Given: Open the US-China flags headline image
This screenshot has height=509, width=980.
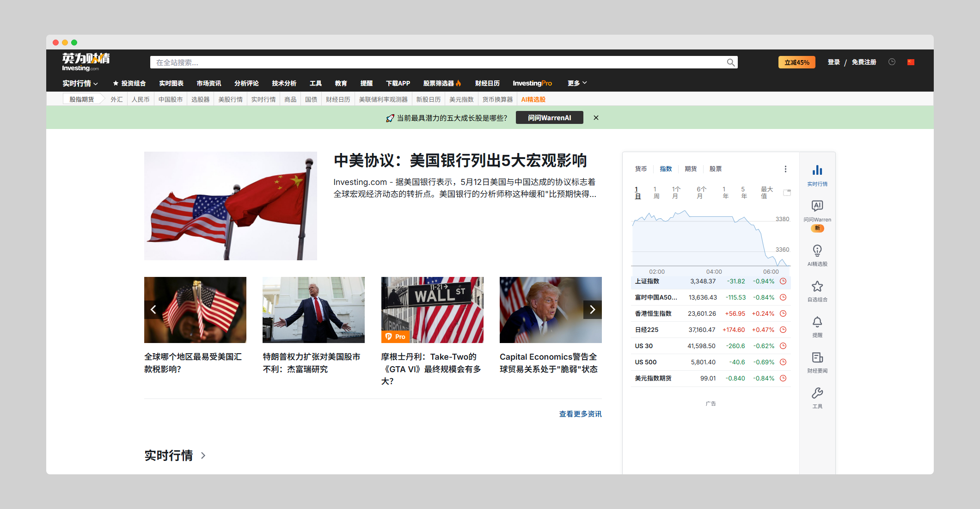Looking at the screenshot, I should click(x=231, y=206).
